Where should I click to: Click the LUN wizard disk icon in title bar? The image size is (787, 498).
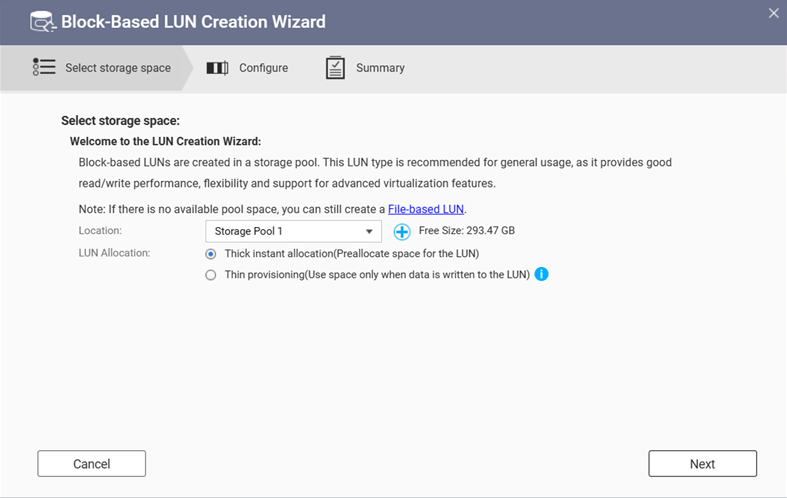coord(42,21)
